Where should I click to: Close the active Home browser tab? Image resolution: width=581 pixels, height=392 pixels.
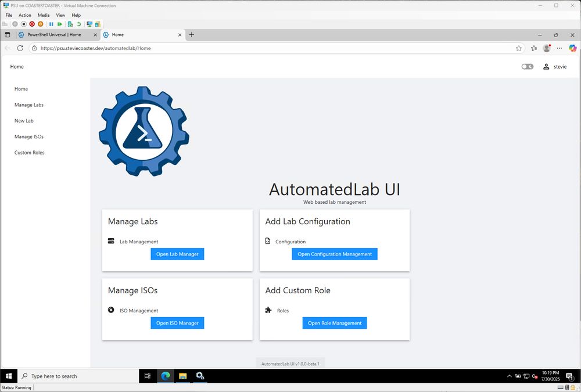180,35
